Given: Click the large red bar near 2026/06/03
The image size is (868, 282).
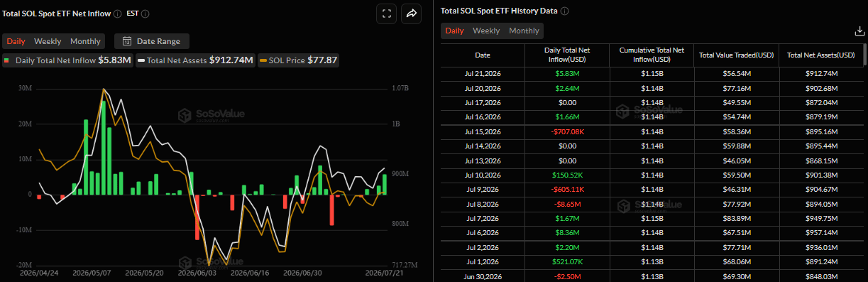Looking at the screenshot, I should (197, 217).
